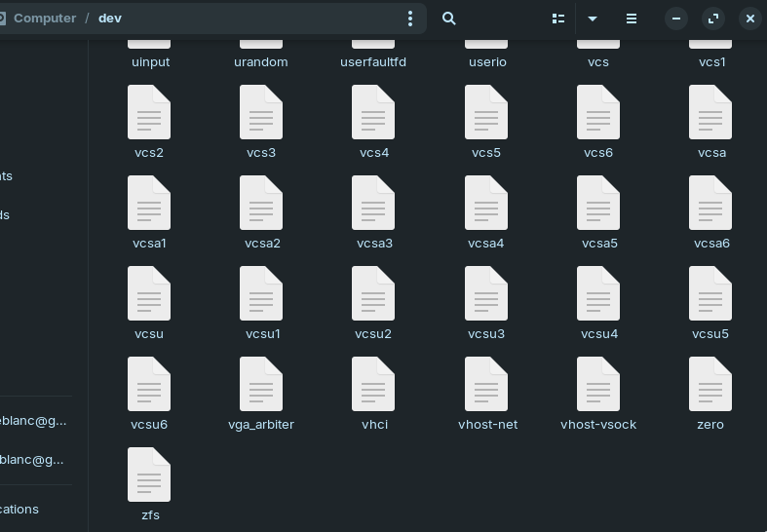Select the vcsu1 file icon
Image resolution: width=767 pixels, height=532 pixels.
[261, 293]
